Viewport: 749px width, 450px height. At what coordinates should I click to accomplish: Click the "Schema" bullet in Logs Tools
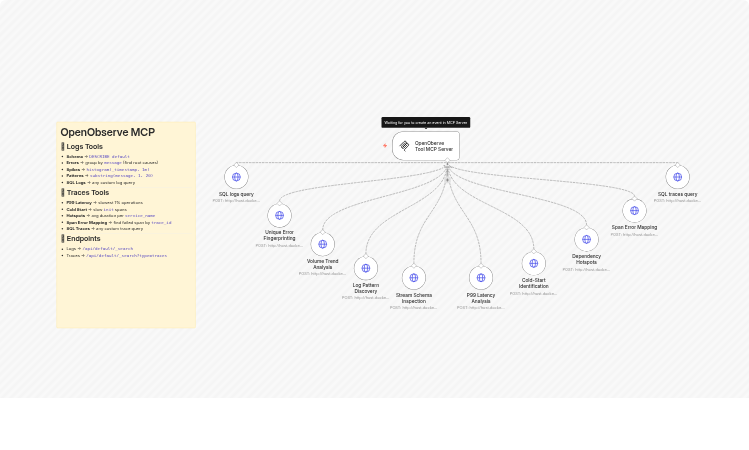(x=98, y=157)
